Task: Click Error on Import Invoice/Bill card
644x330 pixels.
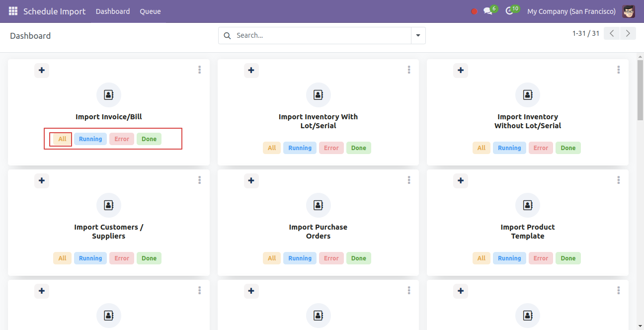Action: (122, 139)
